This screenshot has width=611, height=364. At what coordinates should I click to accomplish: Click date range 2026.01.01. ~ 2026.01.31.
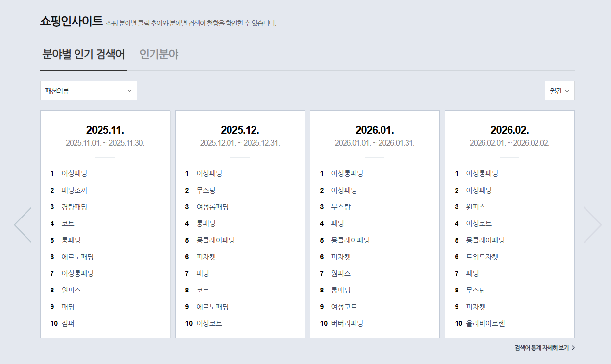[375, 143]
